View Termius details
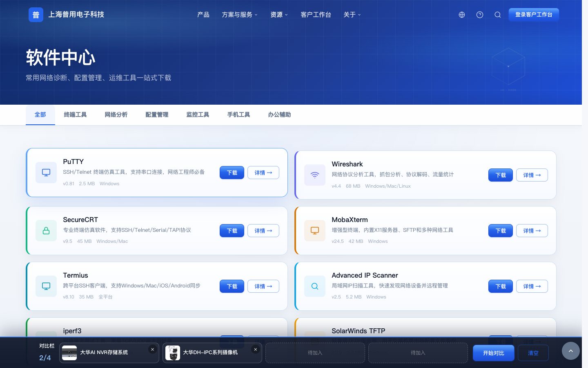The image size is (588, 368). (x=263, y=286)
